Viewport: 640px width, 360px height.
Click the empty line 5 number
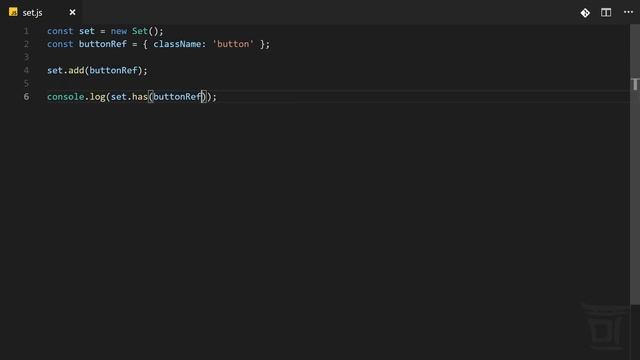tap(26, 83)
